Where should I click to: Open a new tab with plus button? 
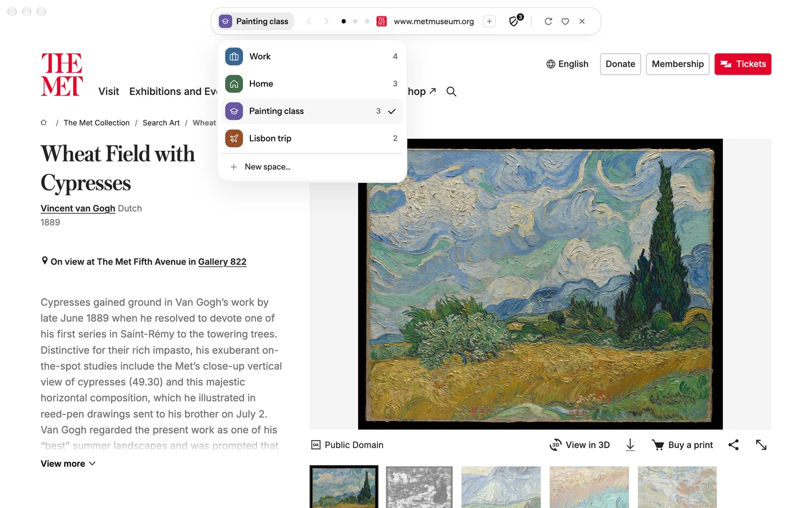(489, 21)
